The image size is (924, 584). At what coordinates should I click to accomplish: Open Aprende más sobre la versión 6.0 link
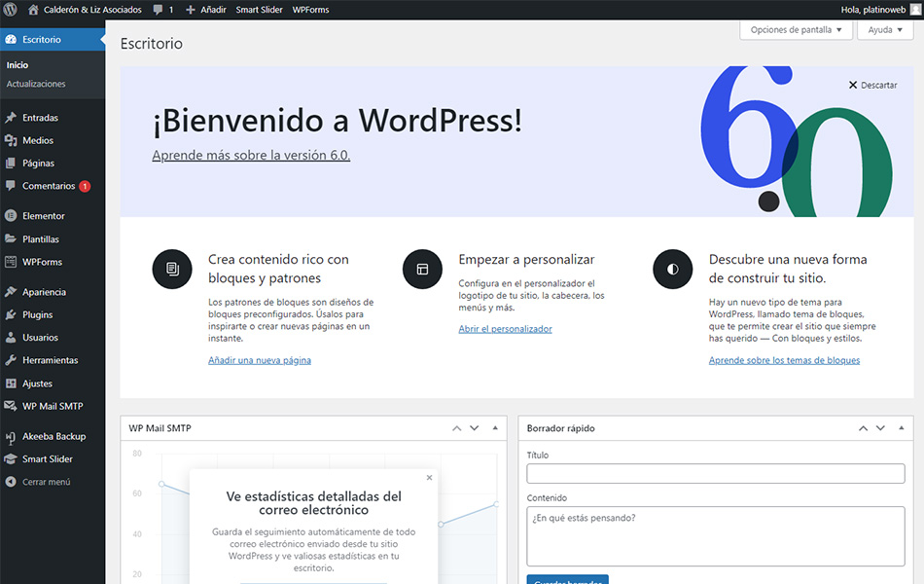[x=251, y=155]
